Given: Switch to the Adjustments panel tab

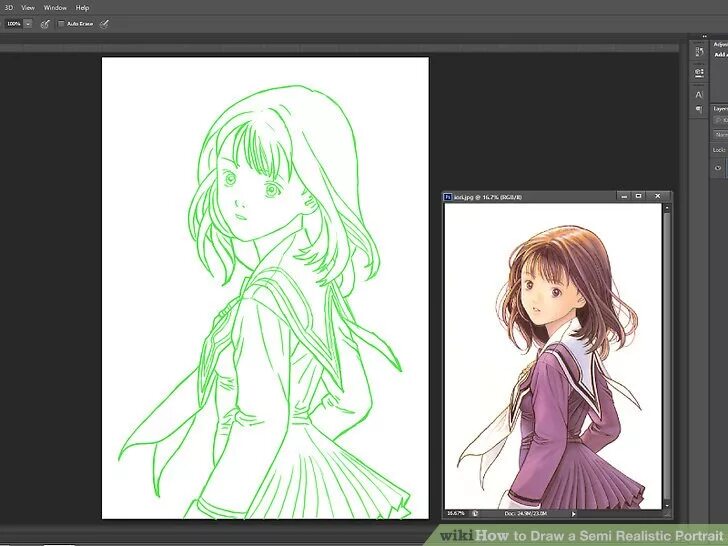Looking at the screenshot, I should (x=721, y=45).
